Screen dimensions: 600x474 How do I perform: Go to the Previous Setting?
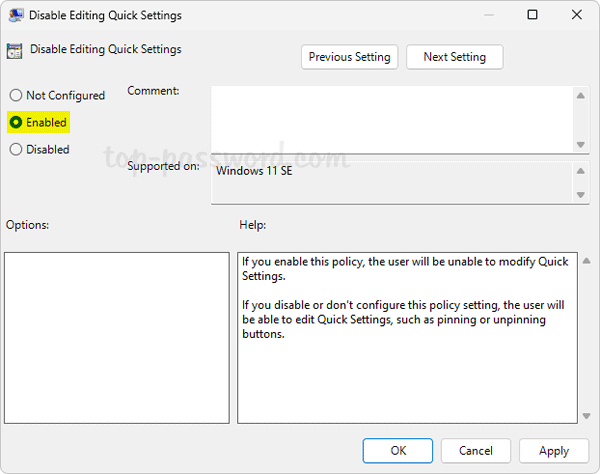(x=350, y=57)
